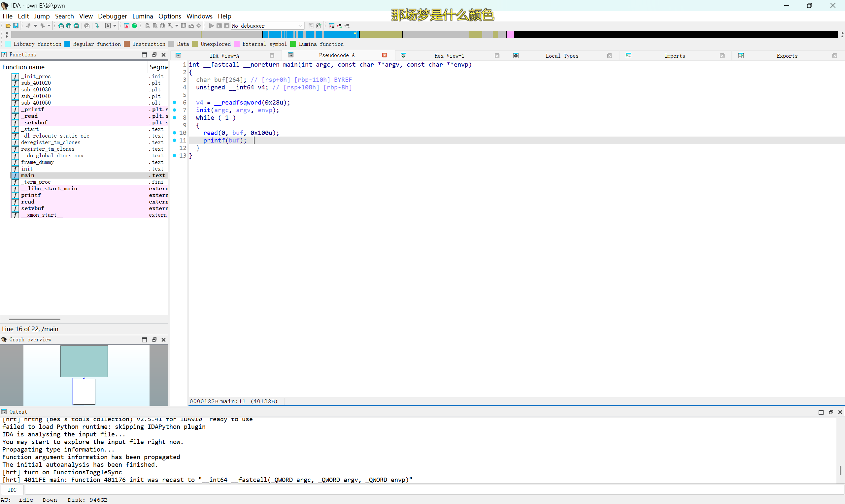Image resolution: width=845 pixels, height=504 pixels.
Task: Stop the debugger with the stop icon
Action: point(227,25)
